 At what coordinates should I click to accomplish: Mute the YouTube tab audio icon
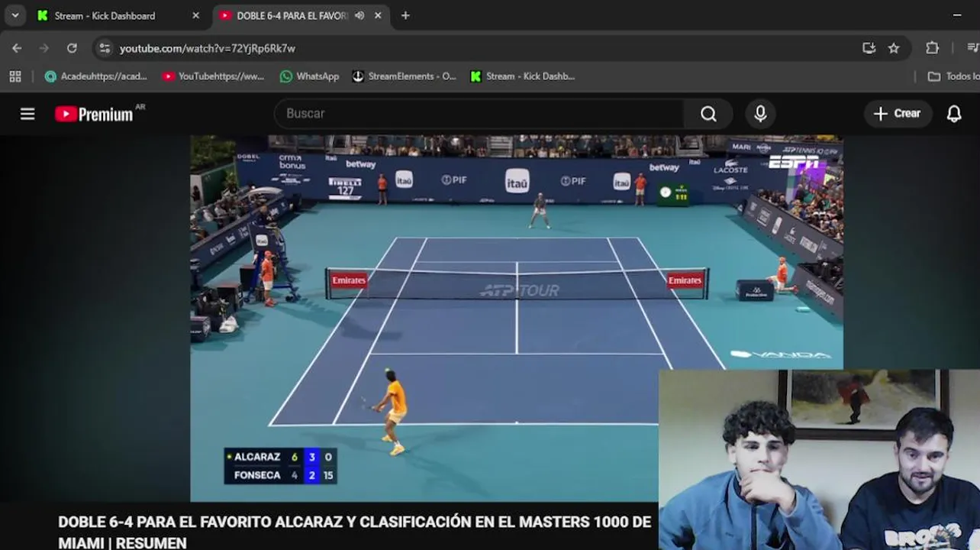tap(359, 15)
